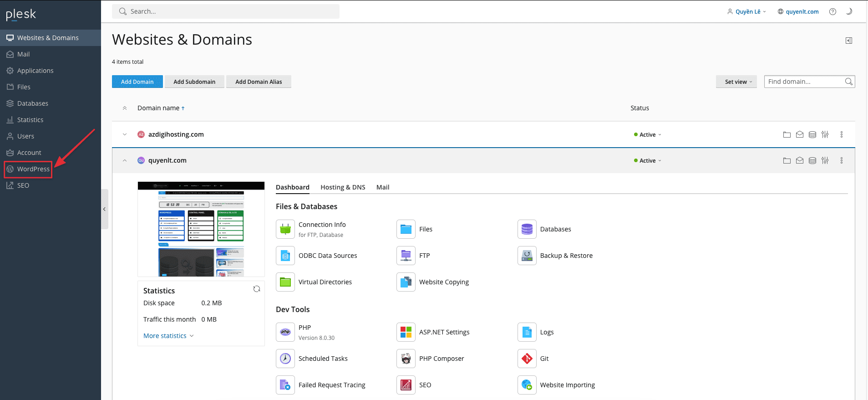
Task: Toggle the right sidebar panel icon
Action: (849, 41)
